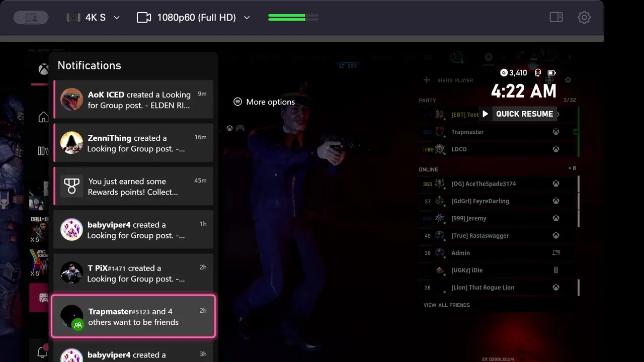The width and height of the screenshot is (644, 362).
Task: Go to the Home icon in the guide sidebar
Action: 43,117
